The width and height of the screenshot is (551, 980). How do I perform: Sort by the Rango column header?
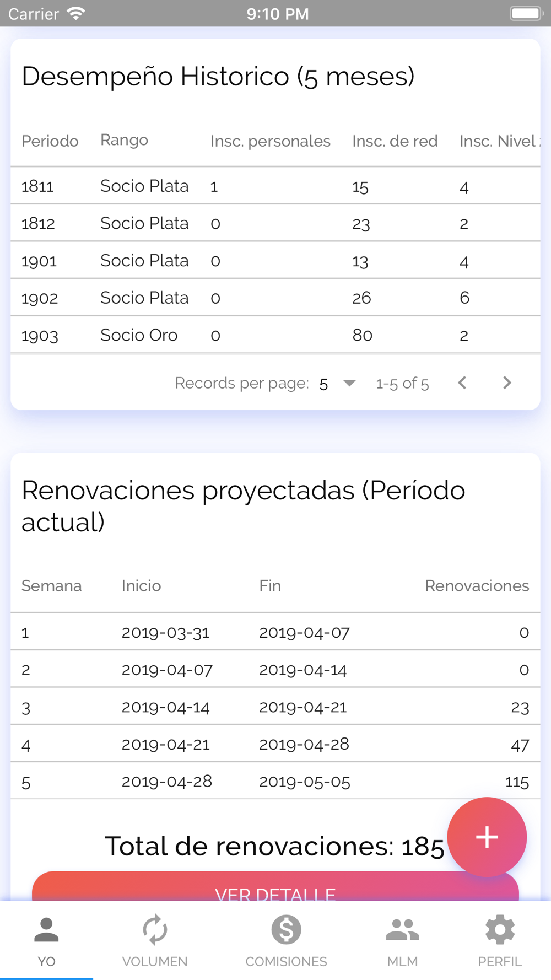[124, 141]
